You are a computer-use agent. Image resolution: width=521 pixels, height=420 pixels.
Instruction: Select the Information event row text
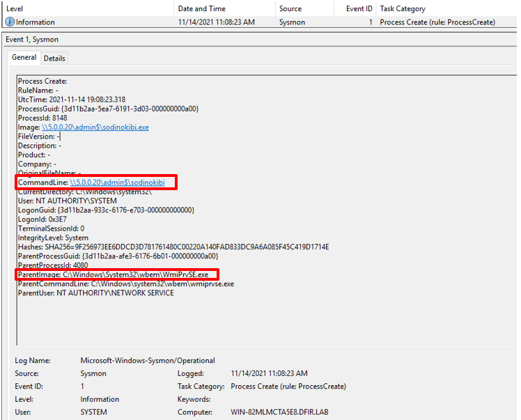click(x=36, y=22)
